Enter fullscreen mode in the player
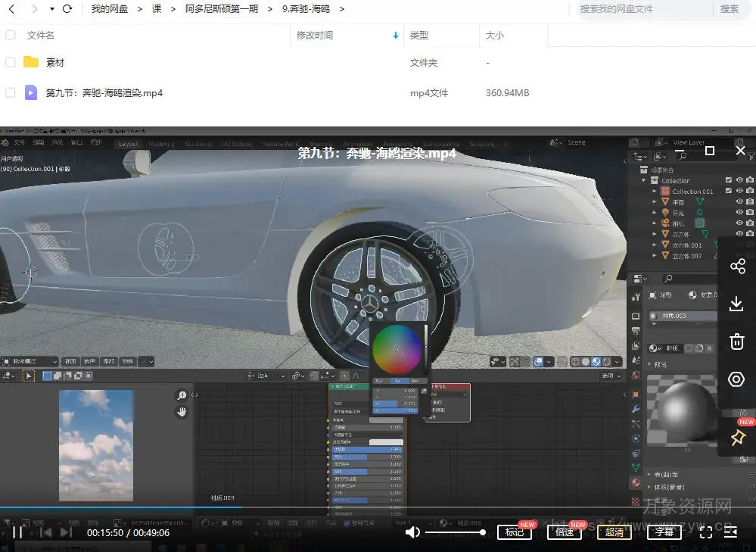This screenshot has width=756, height=552. pos(705,532)
